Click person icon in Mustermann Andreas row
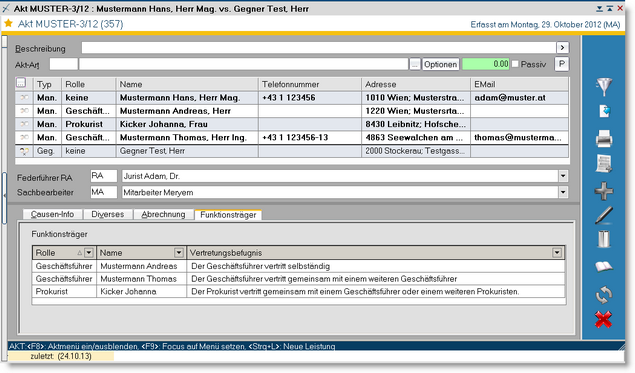Image resolution: width=635 pixels, height=373 pixels. tap(24, 111)
